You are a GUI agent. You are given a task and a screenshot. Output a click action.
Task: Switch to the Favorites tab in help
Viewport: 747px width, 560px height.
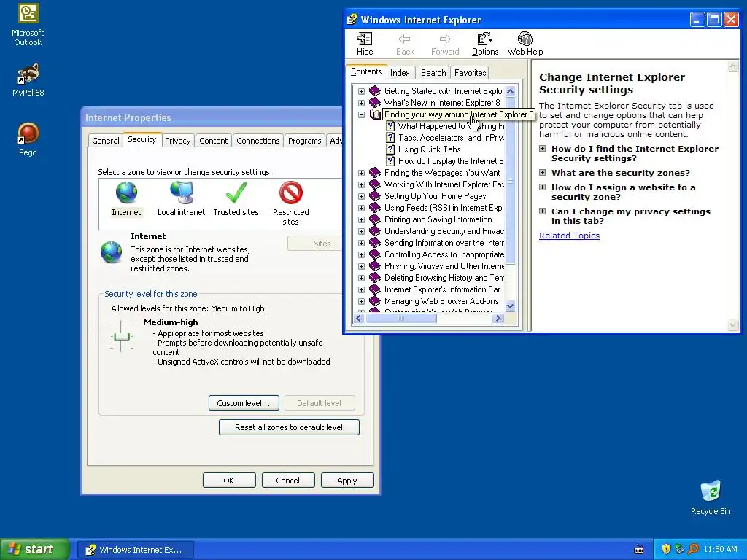coord(470,73)
